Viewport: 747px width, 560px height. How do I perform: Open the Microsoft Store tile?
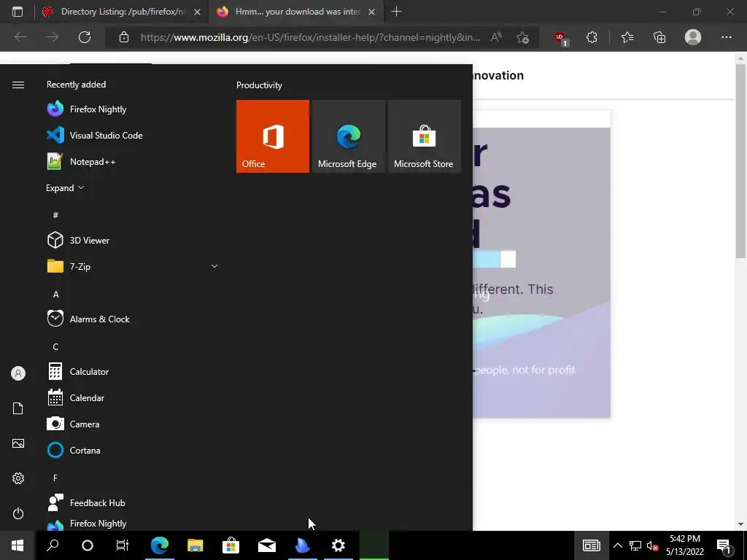pyautogui.click(x=425, y=136)
